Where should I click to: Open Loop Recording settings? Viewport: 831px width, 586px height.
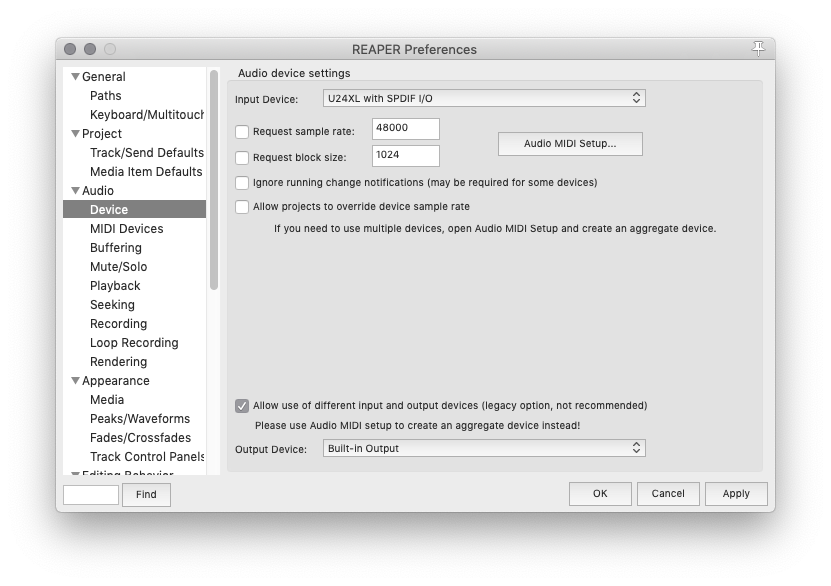coord(134,343)
